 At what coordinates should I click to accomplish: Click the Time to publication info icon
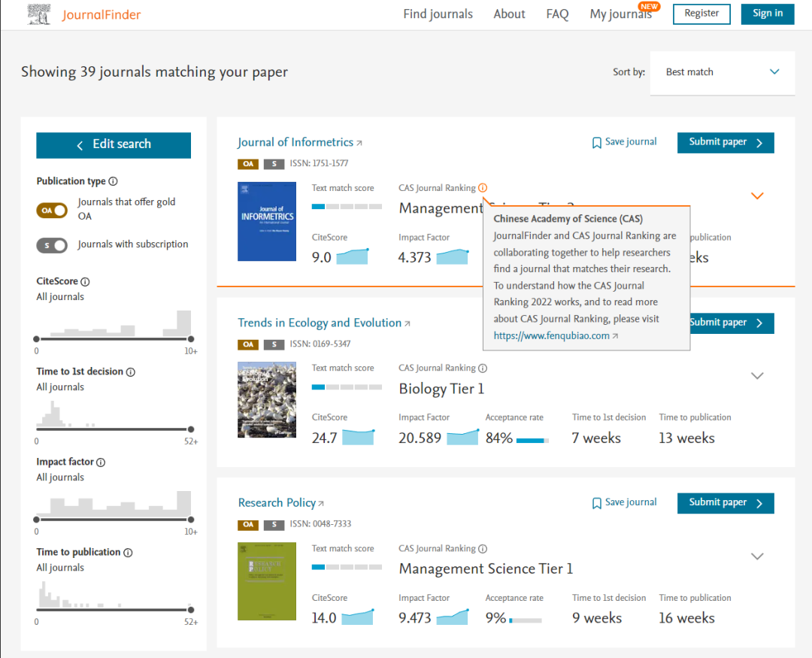128,553
